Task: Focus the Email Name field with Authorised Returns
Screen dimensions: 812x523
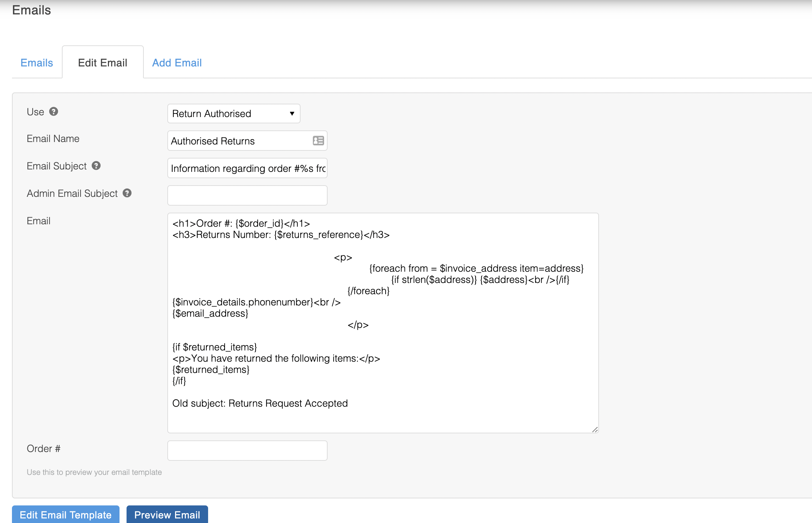Action: tap(239, 141)
